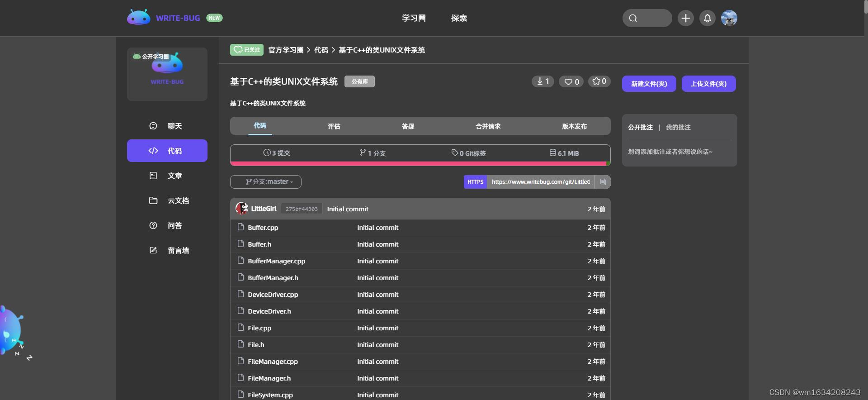Open file Buffer.h
This screenshot has height=400, width=868.
(259, 244)
